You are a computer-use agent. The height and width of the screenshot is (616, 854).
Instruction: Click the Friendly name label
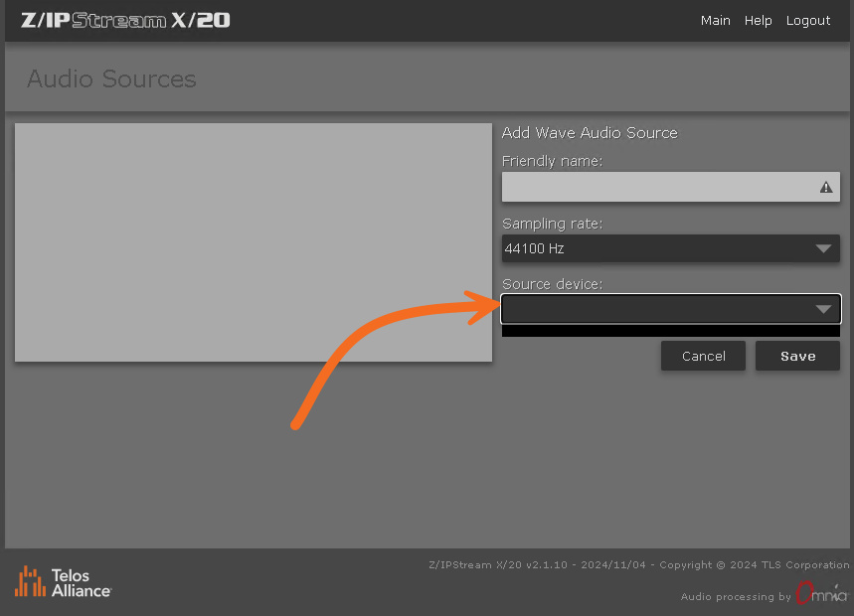(x=553, y=161)
